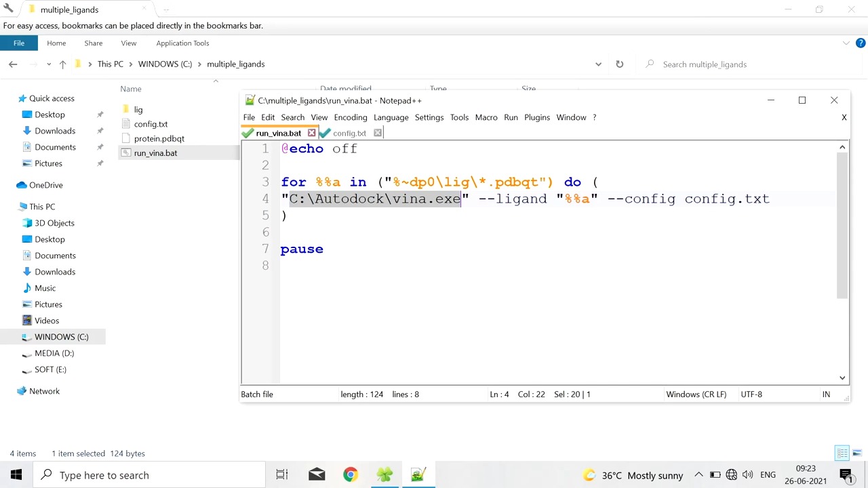Viewport: 868px width, 488px height.
Task: Open the Language menu
Action: [x=391, y=117]
